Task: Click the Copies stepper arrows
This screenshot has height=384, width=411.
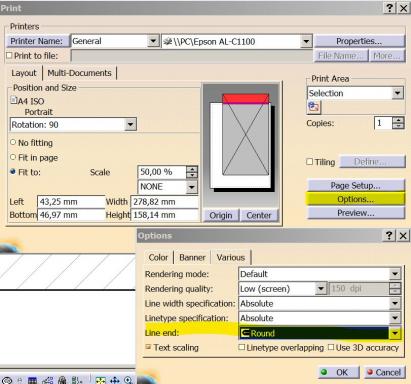Action: [398, 123]
